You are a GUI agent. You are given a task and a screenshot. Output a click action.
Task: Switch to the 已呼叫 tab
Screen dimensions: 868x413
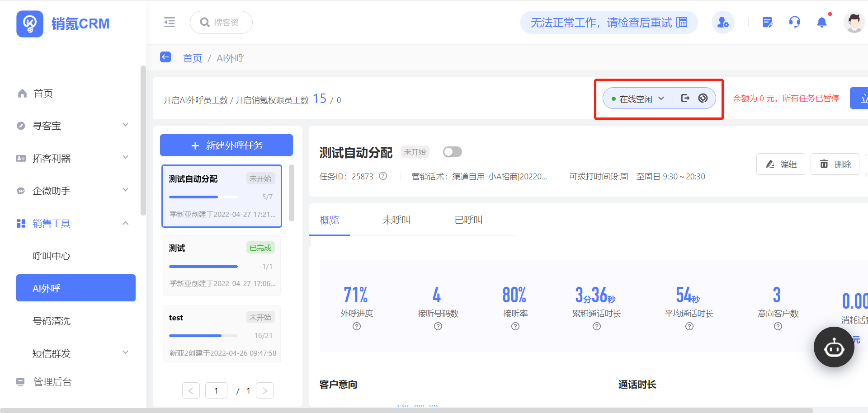tap(468, 220)
